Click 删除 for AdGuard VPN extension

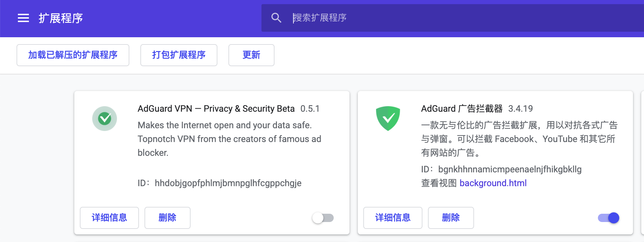(168, 218)
